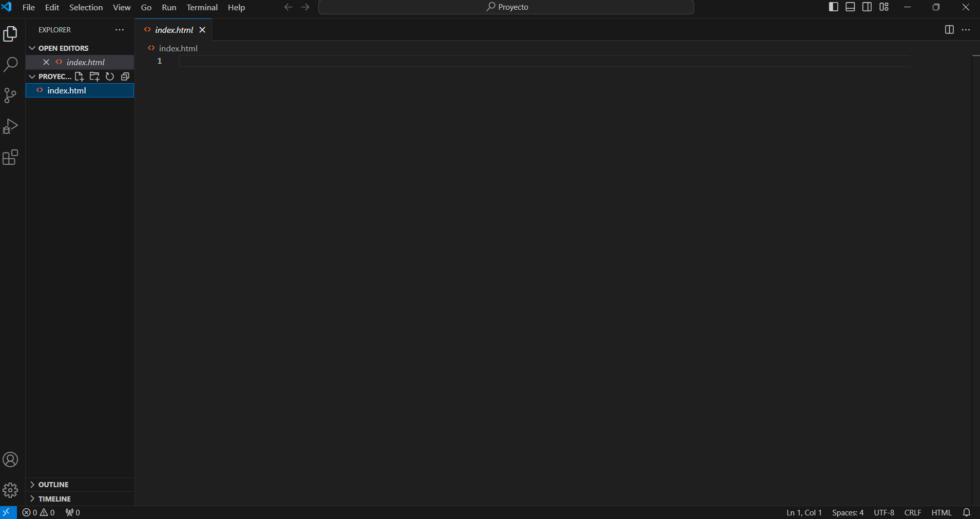Image resolution: width=980 pixels, height=519 pixels.
Task: Click Ln 1, Col 1 to go to line
Action: click(x=804, y=512)
